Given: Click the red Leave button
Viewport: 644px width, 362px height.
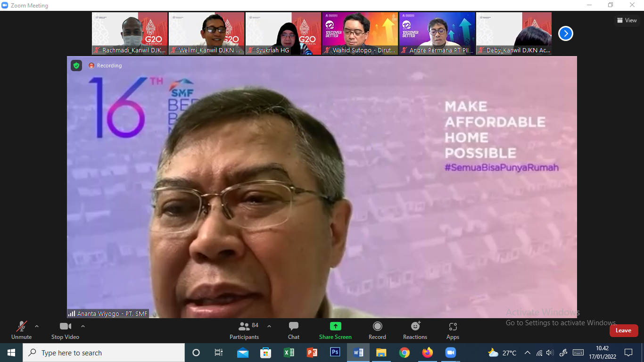Looking at the screenshot, I should click(x=623, y=330).
